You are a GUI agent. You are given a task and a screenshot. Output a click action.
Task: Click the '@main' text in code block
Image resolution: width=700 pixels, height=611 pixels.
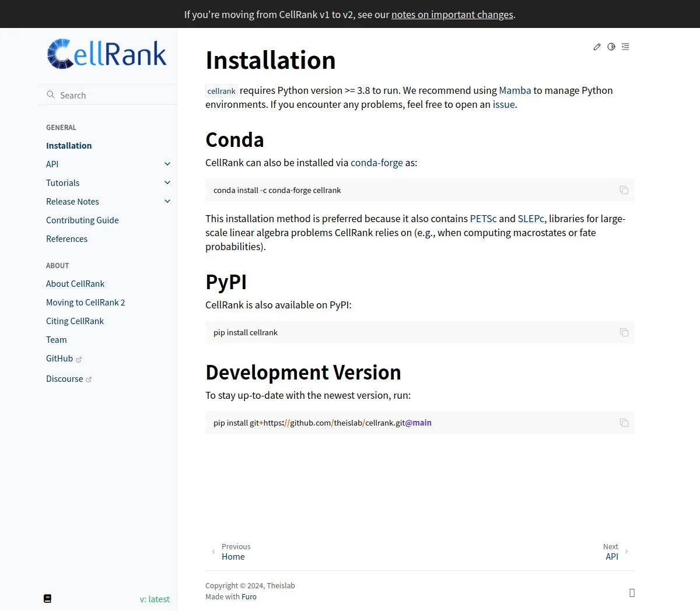[418, 423]
